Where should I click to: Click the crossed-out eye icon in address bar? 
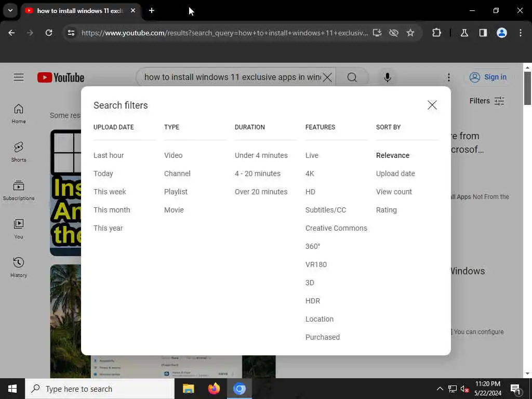(394, 33)
